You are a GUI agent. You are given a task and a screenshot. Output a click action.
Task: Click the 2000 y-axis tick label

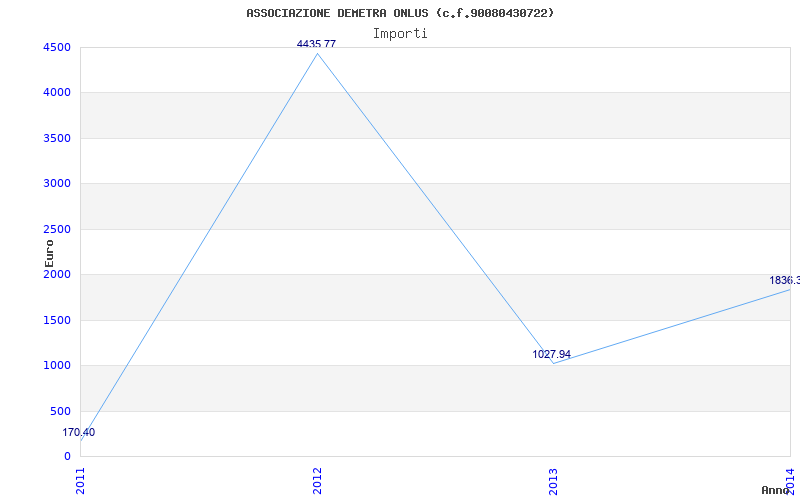tap(57, 274)
